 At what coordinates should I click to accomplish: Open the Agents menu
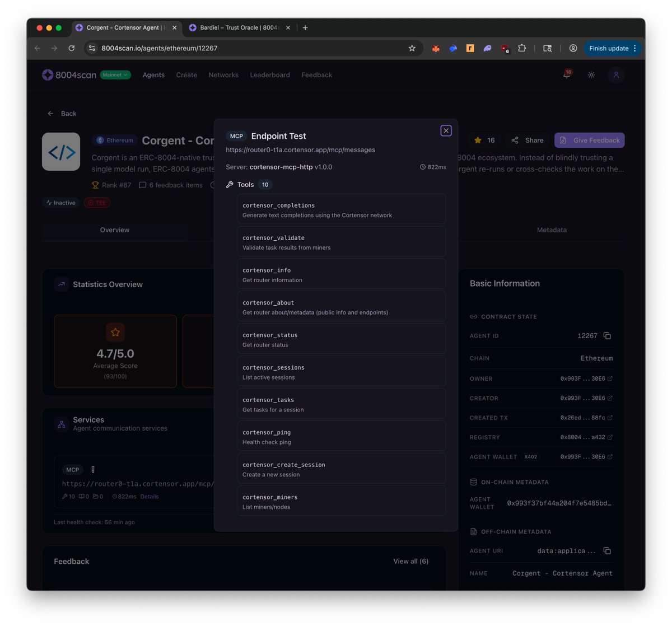[x=153, y=75]
